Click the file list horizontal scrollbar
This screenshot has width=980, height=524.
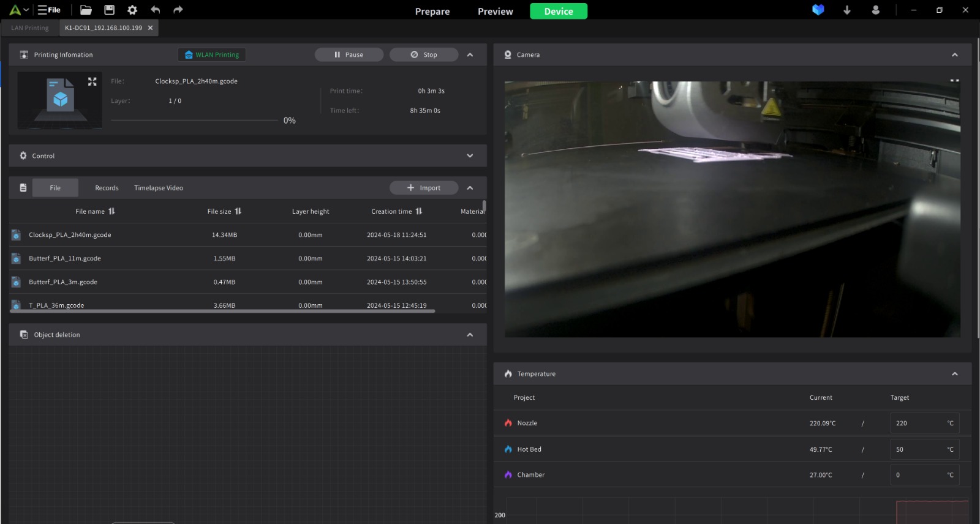tap(222, 311)
